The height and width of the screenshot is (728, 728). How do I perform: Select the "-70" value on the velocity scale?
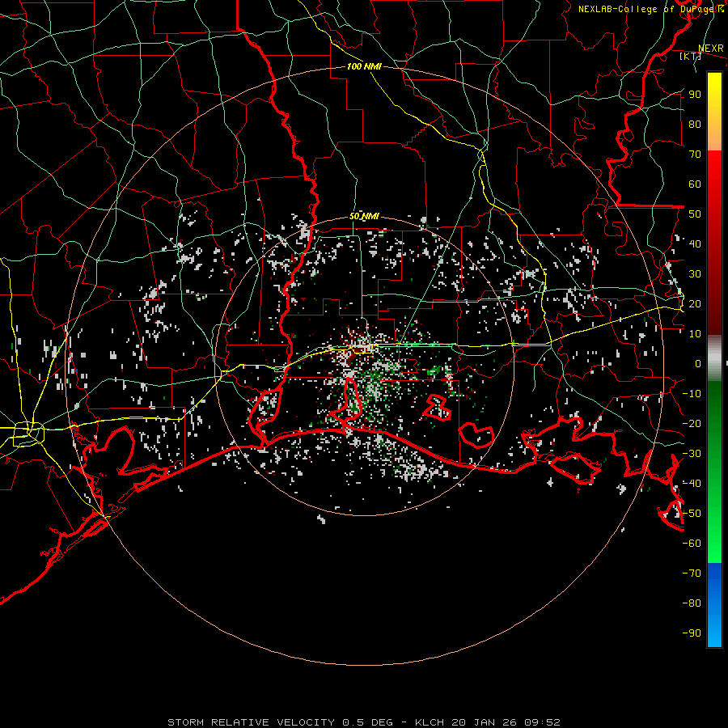pos(692,574)
